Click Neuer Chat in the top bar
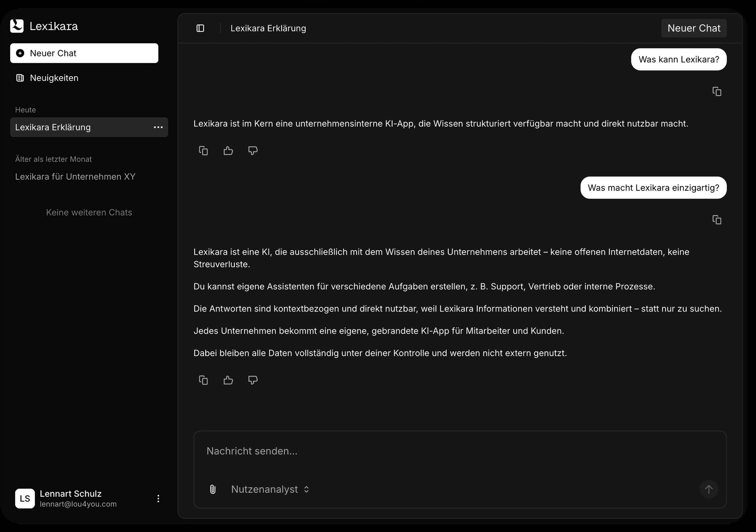This screenshot has width=756, height=532. (694, 28)
